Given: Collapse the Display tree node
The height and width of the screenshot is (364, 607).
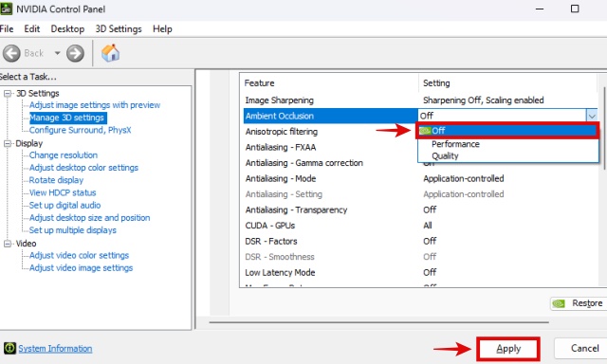Looking at the screenshot, I should pyautogui.click(x=8, y=143).
